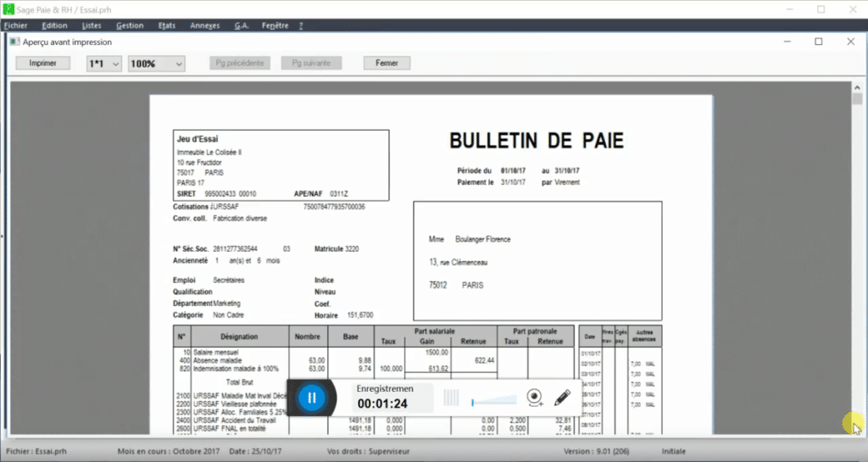Click the Sage Paie green app icon
This screenshot has width=868, height=462.
[x=8, y=9]
